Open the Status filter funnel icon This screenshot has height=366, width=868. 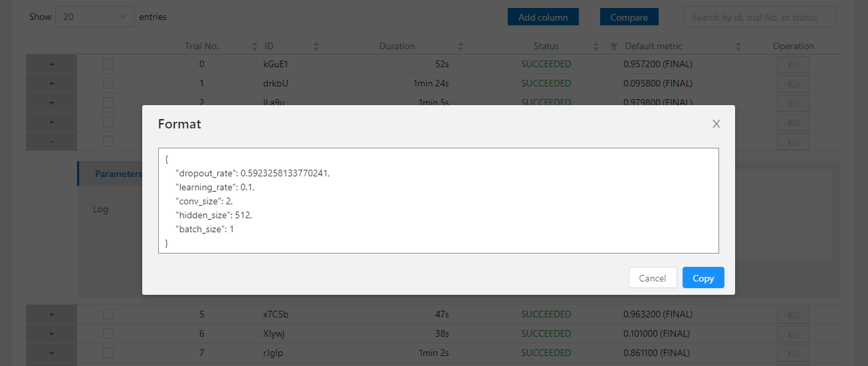point(614,47)
